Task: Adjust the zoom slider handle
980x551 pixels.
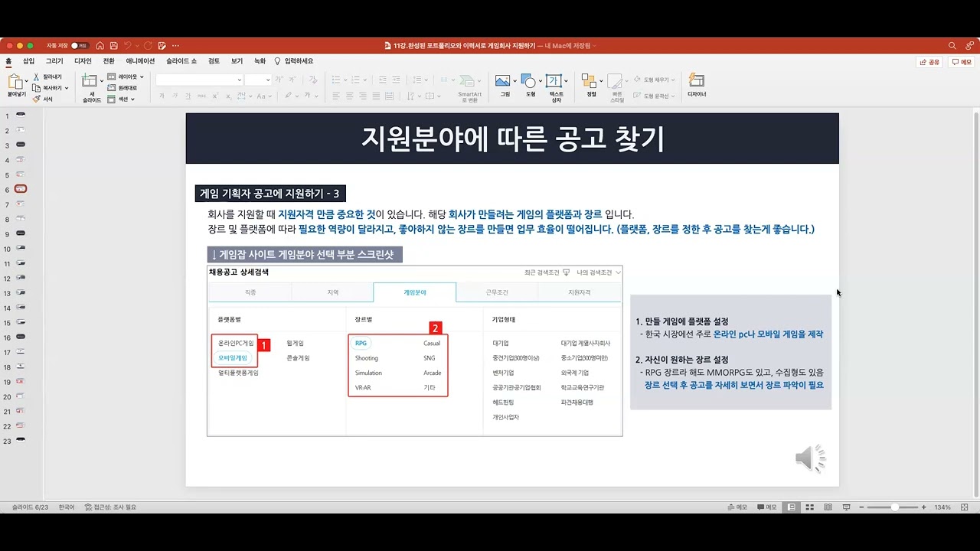Action: (894, 507)
